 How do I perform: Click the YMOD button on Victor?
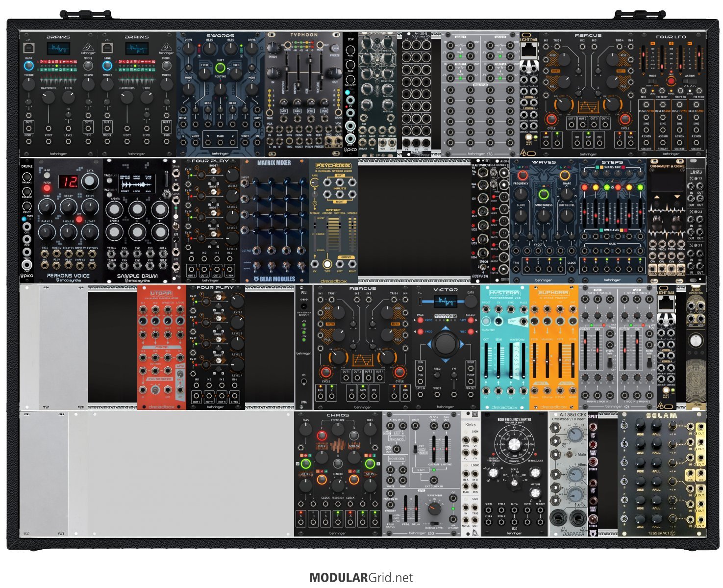click(x=421, y=332)
